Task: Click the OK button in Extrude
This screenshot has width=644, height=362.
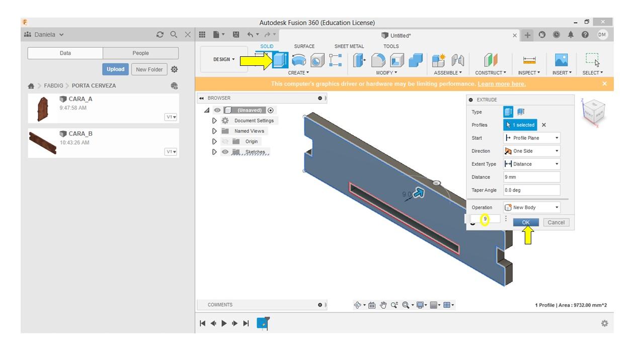Action: (526, 222)
